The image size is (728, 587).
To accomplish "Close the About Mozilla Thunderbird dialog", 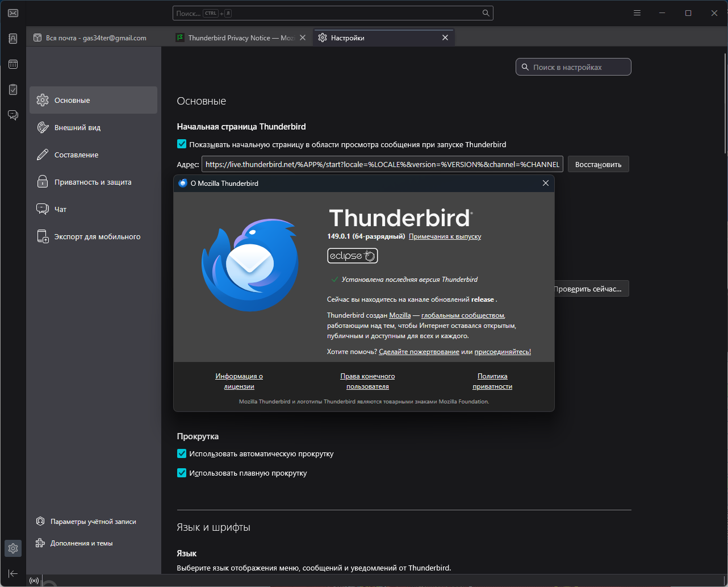I will (x=545, y=183).
